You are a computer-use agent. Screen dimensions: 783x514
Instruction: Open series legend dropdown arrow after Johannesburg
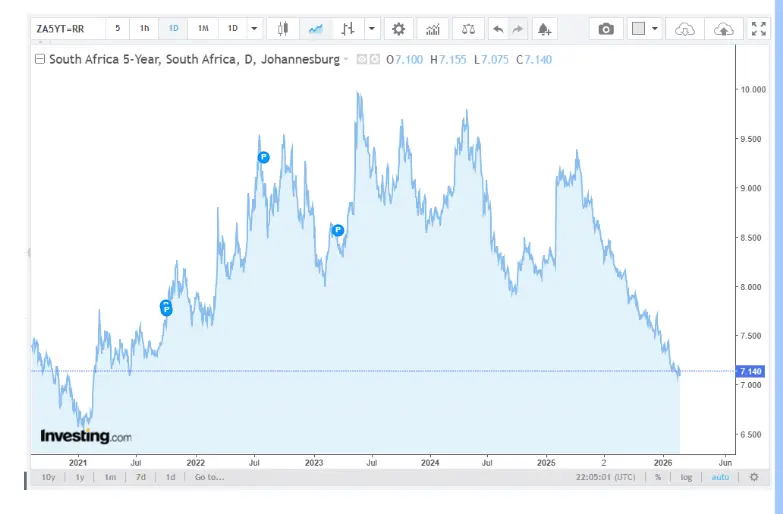coord(346,59)
